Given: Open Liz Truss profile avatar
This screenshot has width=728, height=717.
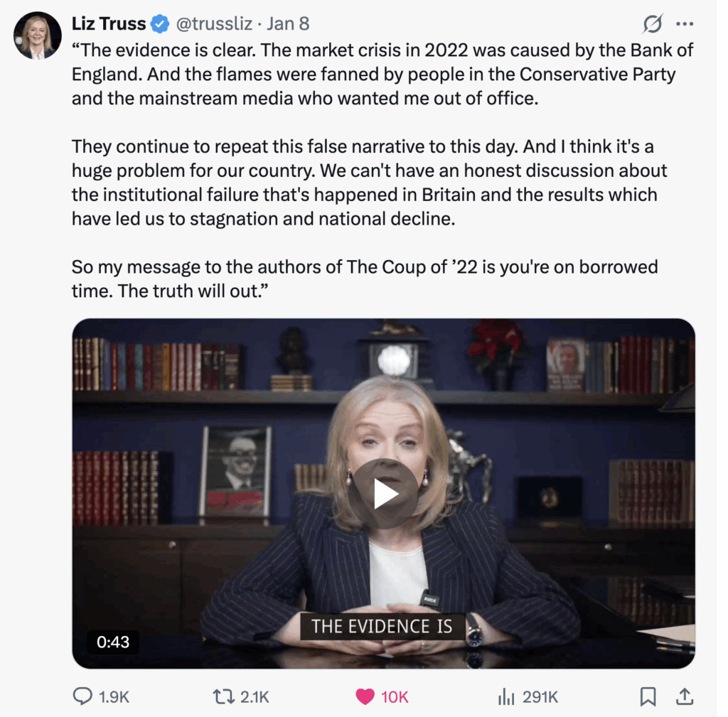Looking at the screenshot, I should 37,36.
